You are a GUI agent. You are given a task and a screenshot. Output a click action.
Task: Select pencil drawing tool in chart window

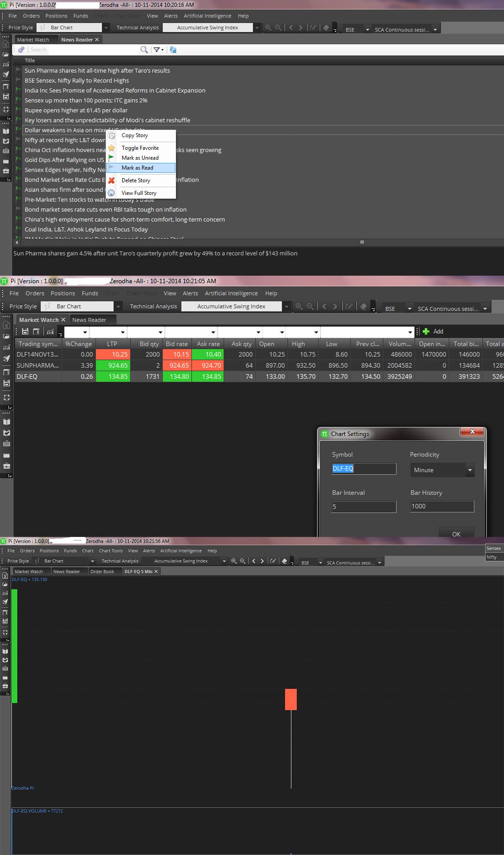click(273, 561)
